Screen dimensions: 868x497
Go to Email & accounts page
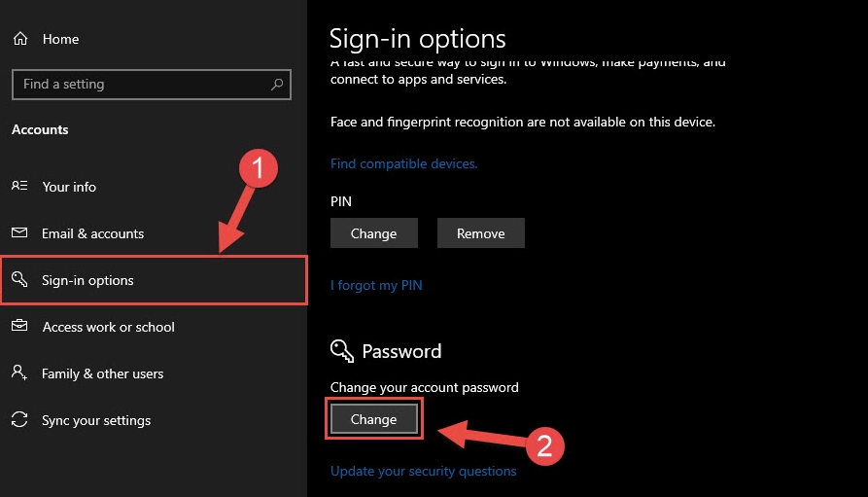tap(92, 233)
